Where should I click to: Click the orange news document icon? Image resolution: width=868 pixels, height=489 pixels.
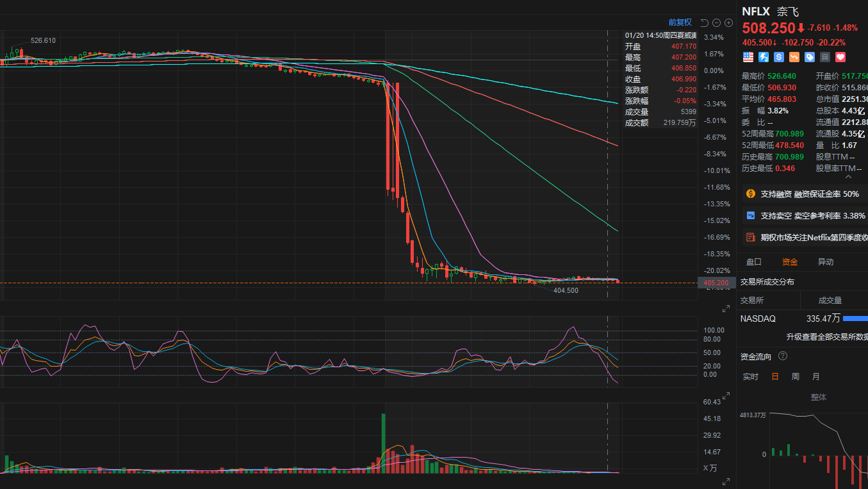(x=751, y=237)
